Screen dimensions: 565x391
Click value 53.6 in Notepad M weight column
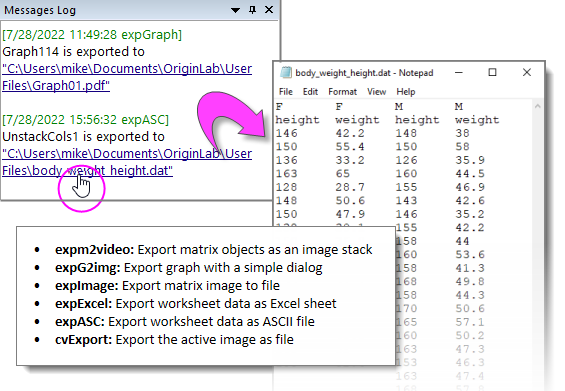coord(470,254)
